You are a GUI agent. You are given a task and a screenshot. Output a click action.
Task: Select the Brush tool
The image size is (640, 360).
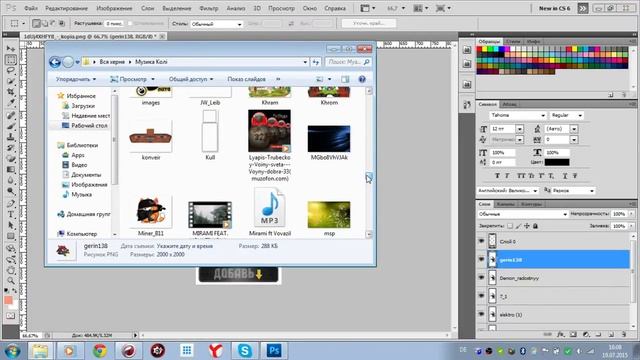pyautogui.click(x=11, y=126)
